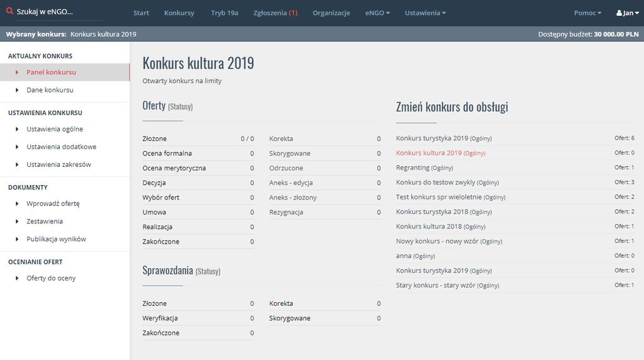Click Złożone under Sprawozdania statuses
This screenshot has width=644, height=360.
pyautogui.click(x=198, y=303)
